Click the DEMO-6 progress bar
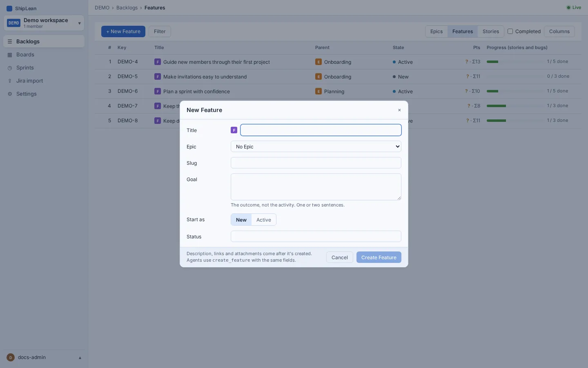588x368 pixels. pos(515,91)
